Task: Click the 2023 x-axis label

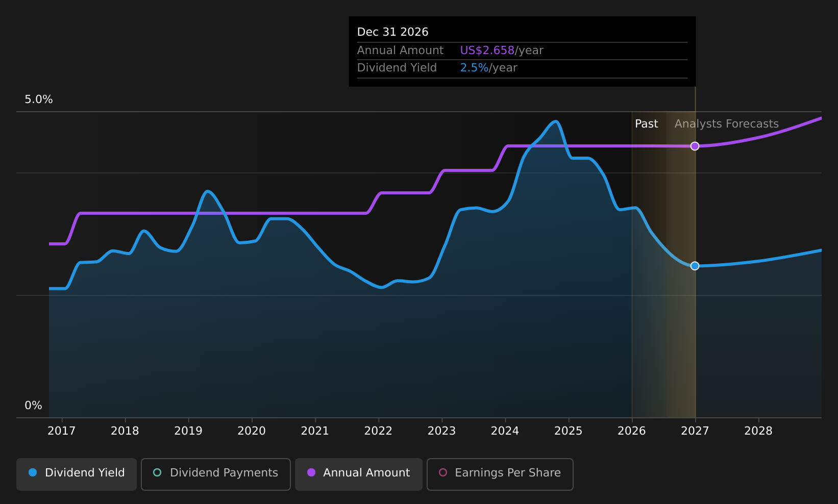Action: (441, 431)
